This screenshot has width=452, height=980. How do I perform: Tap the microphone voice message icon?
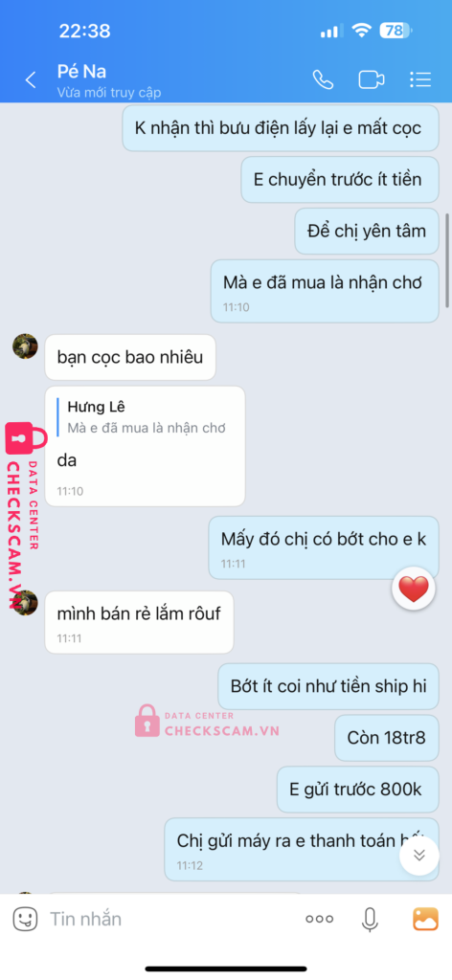point(370,919)
